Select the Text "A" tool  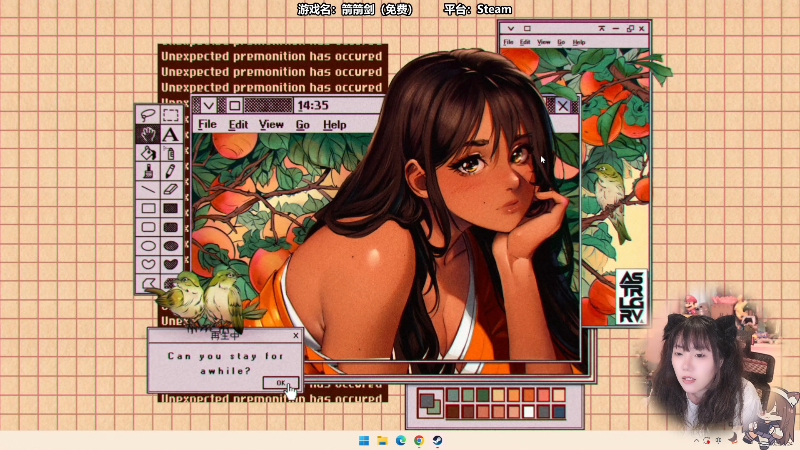tap(171, 134)
